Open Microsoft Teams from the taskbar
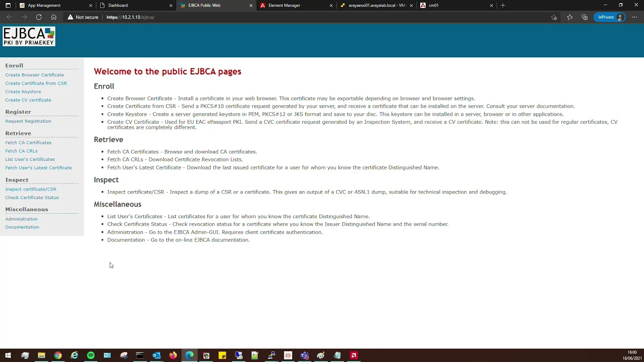 (x=304, y=355)
